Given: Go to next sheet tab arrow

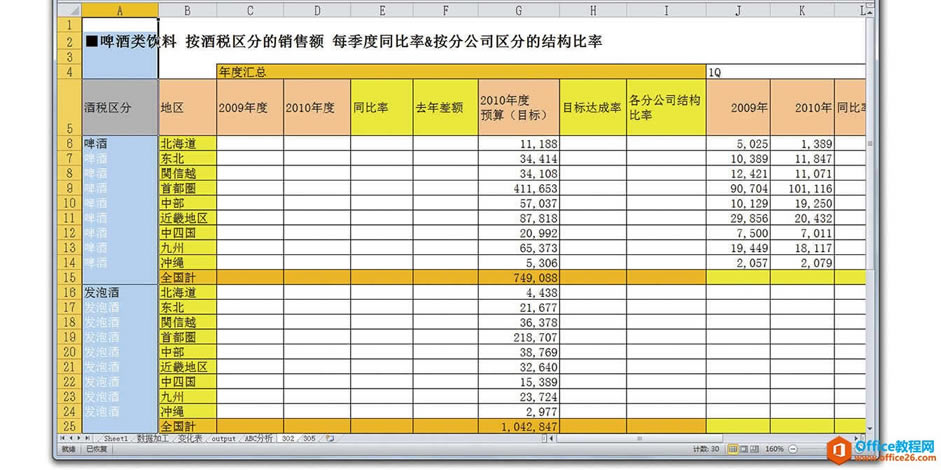Looking at the screenshot, I should point(79,438).
